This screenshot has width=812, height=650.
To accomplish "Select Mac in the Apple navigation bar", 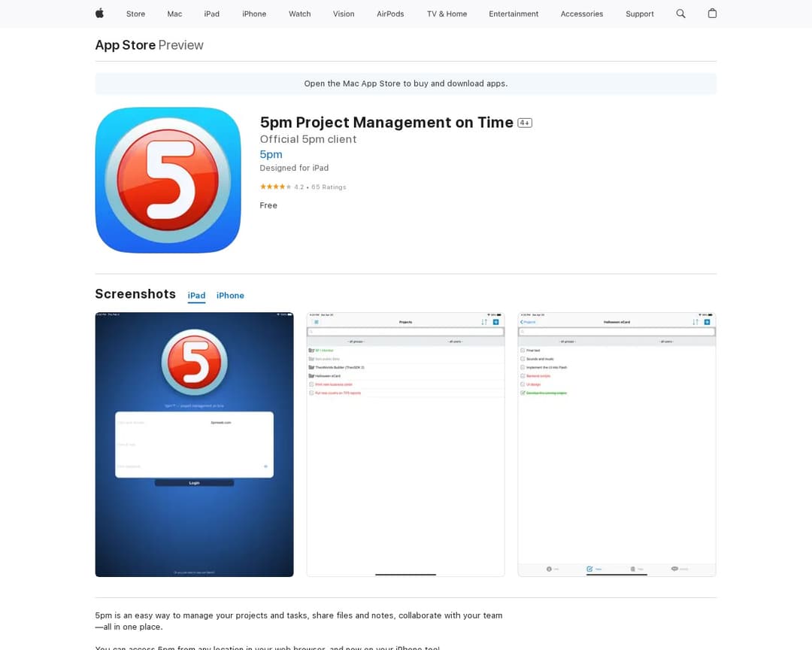I will pyautogui.click(x=174, y=14).
